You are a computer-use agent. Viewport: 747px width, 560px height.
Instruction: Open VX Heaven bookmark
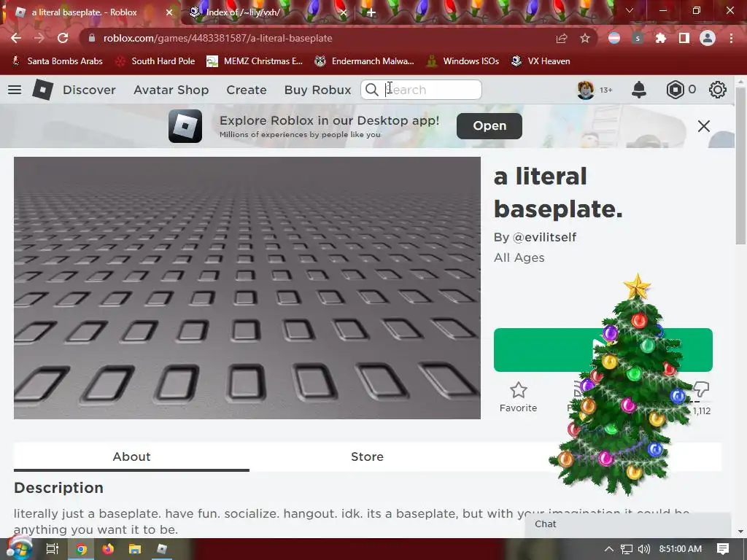[x=541, y=61]
